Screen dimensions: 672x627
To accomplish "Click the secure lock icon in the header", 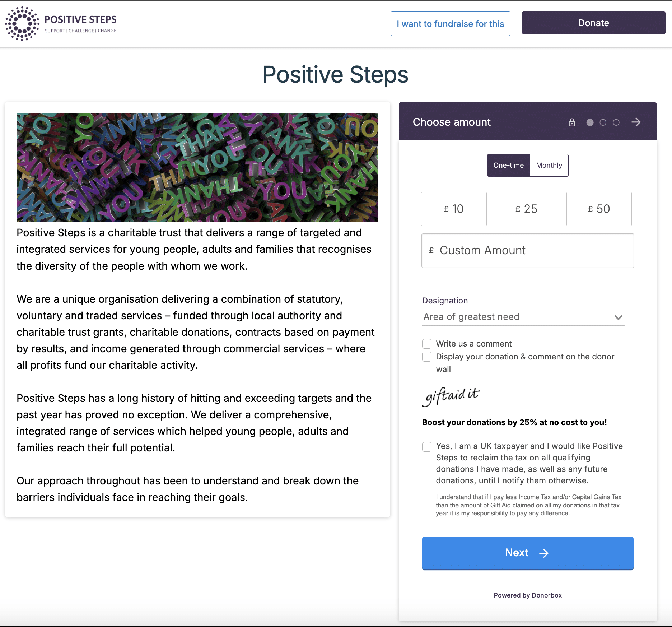I will point(572,122).
